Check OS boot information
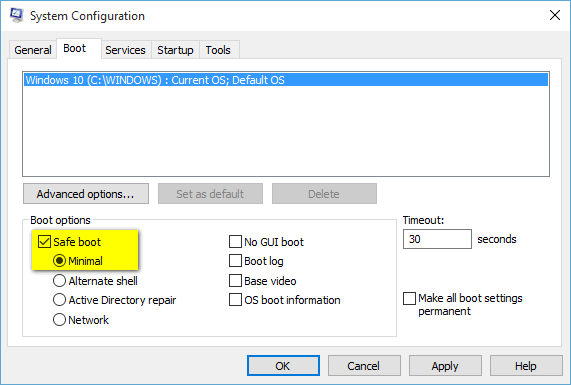The image size is (571, 385). [x=235, y=300]
